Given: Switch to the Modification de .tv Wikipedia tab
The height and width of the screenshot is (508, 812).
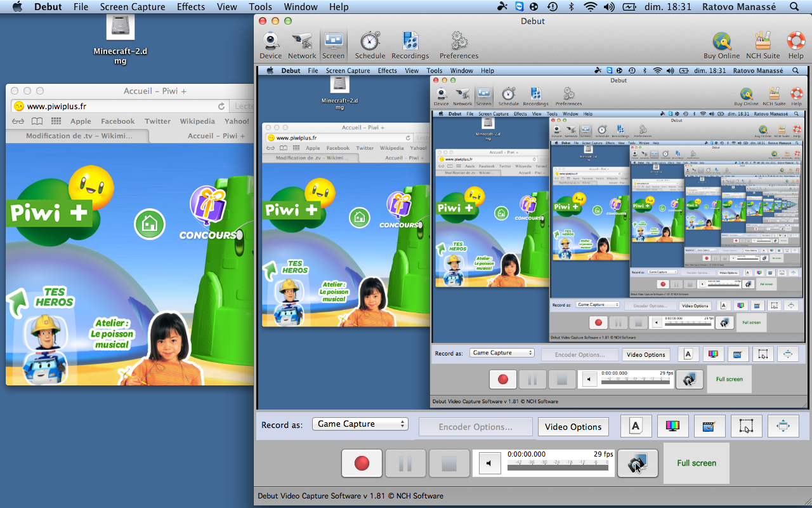Looking at the screenshot, I should (x=79, y=136).
